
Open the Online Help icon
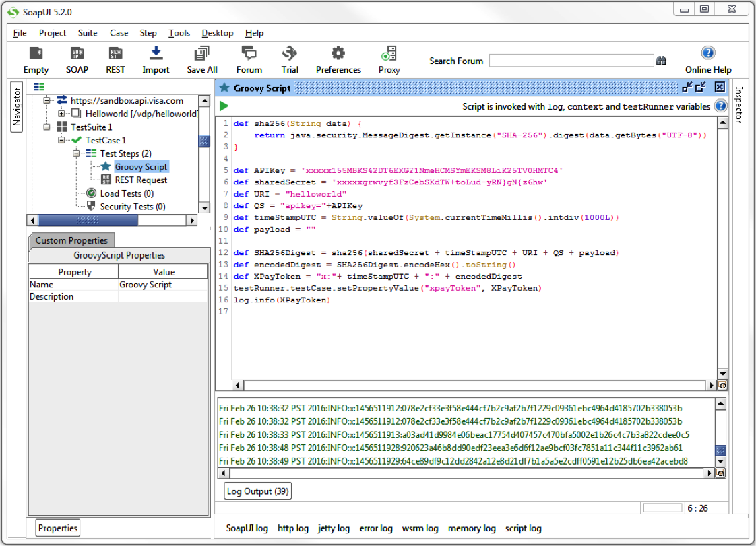[707, 53]
